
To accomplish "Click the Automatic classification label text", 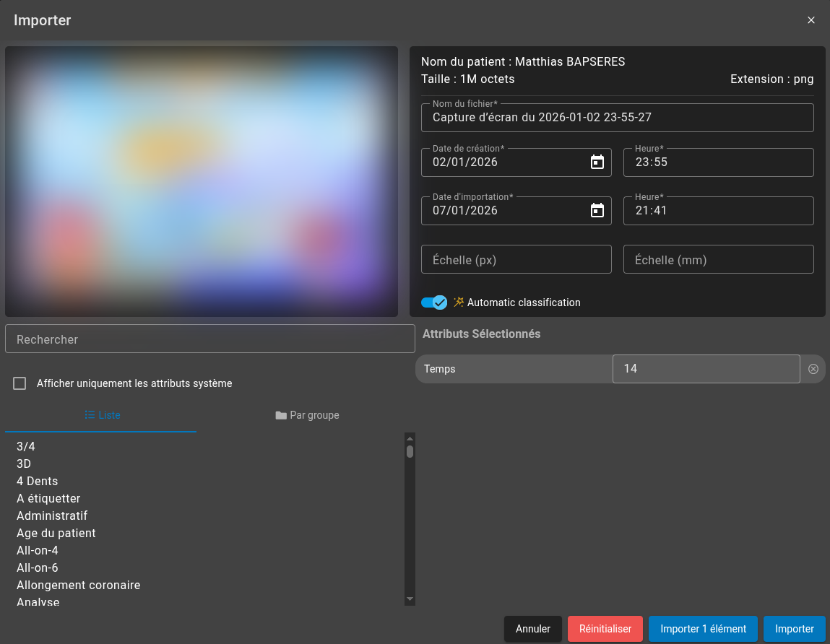I will pyautogui.click(x=524, y=303).
